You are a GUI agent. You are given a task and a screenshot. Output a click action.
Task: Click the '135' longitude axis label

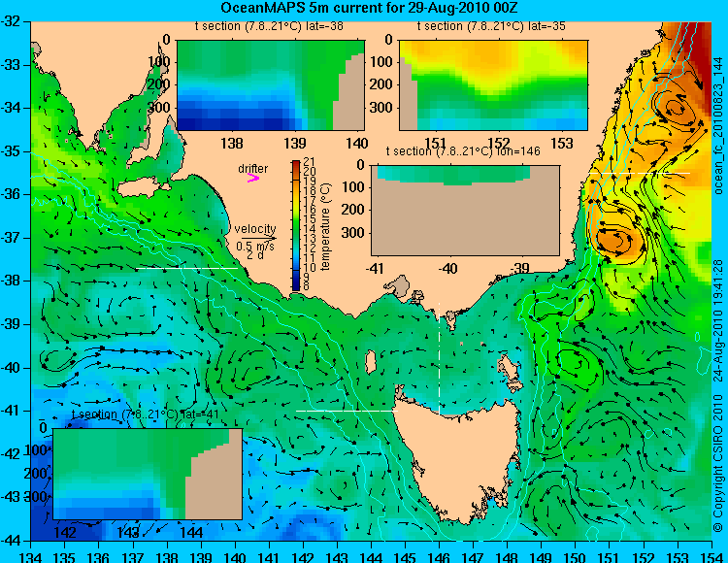coord(65,556)
